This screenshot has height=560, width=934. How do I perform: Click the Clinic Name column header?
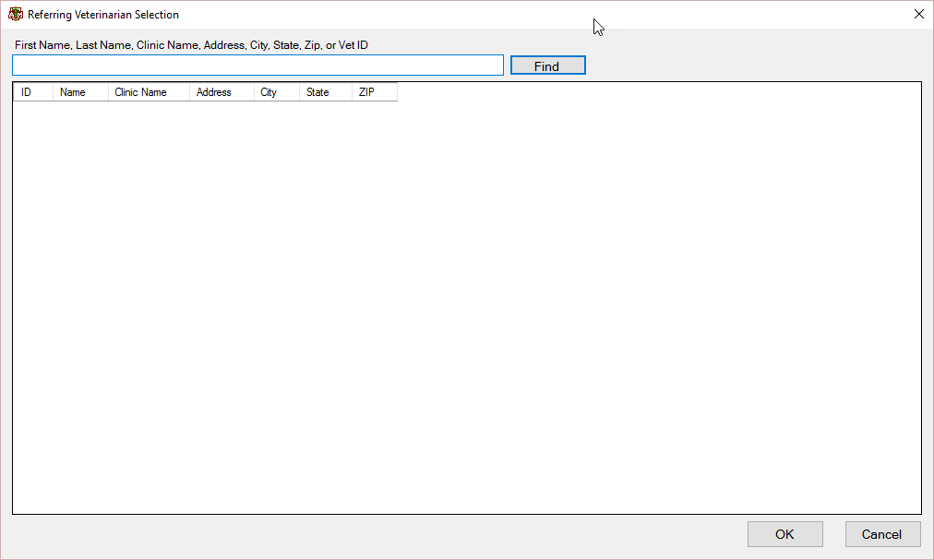[149, 92]
